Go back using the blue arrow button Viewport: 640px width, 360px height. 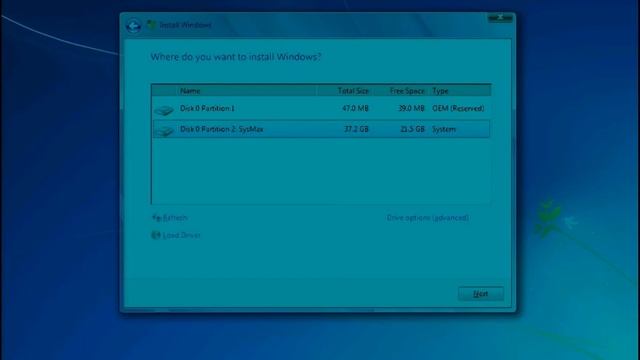pyautogui.click(x=133, y=26)
